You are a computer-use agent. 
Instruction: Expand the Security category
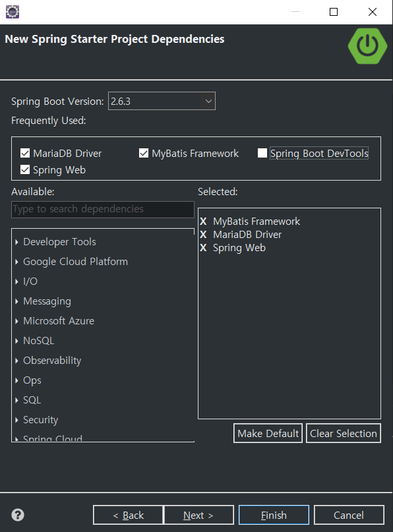pyautogui.click(x=16, y=420)
